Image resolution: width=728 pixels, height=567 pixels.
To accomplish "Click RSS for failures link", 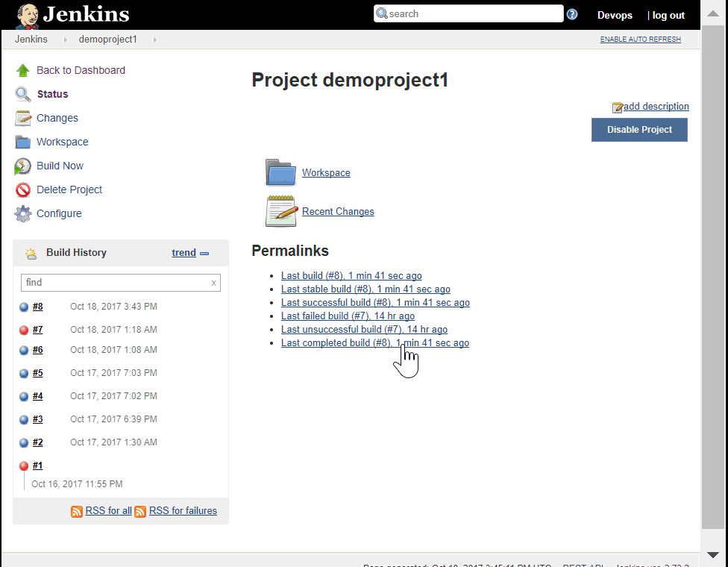I will coord(183,511).
